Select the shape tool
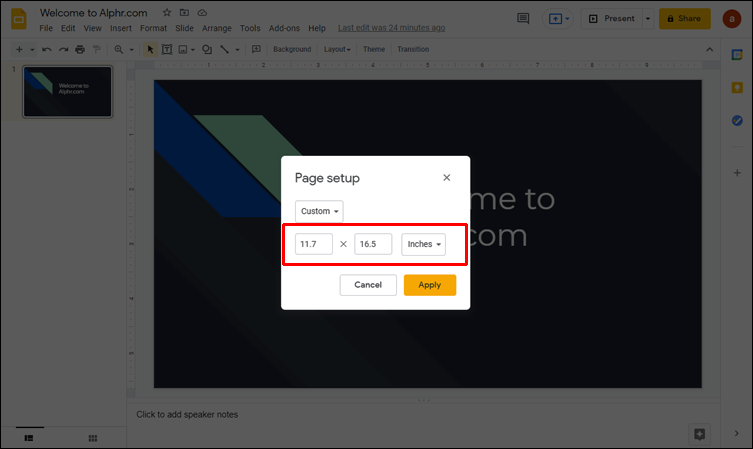The height and width of the screenshot is (449, 753). [x=207, y=49]
